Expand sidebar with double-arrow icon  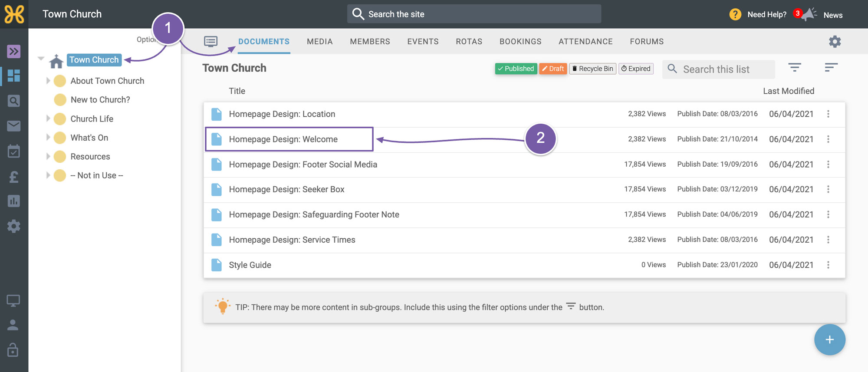(x=13, y=51)
